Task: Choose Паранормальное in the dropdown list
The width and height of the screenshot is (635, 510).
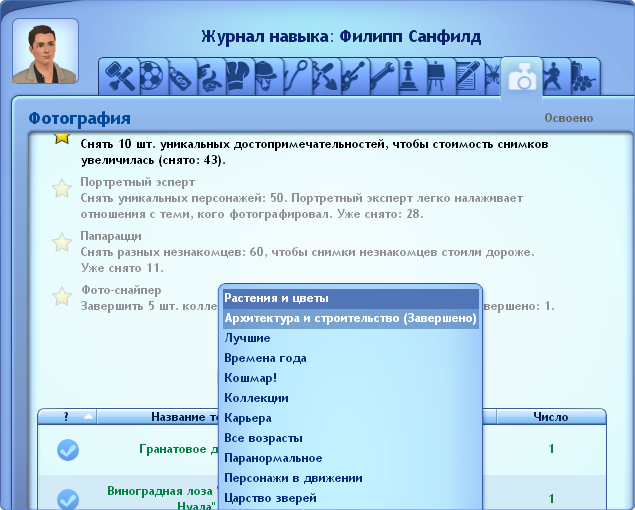Action: pyautogui.click(x=351, y=458)
